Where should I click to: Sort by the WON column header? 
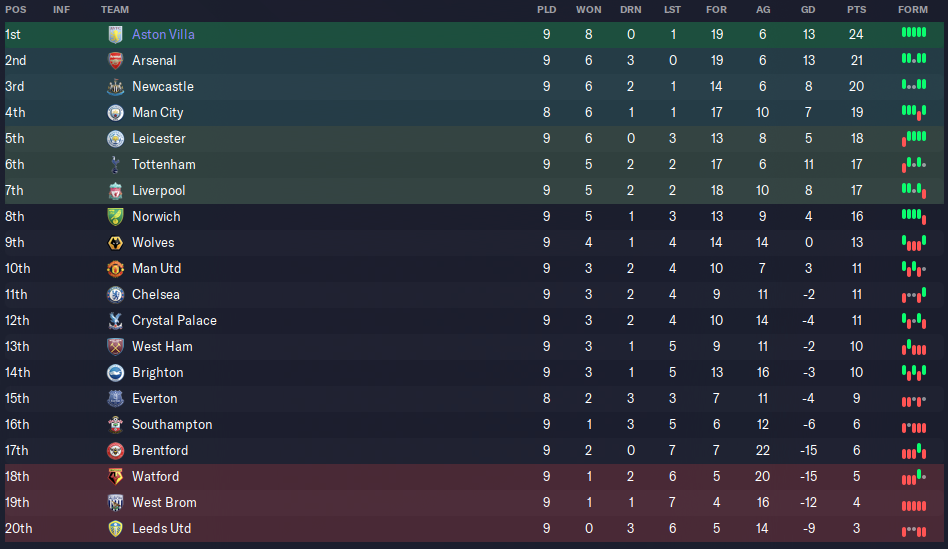coord(588,9)
